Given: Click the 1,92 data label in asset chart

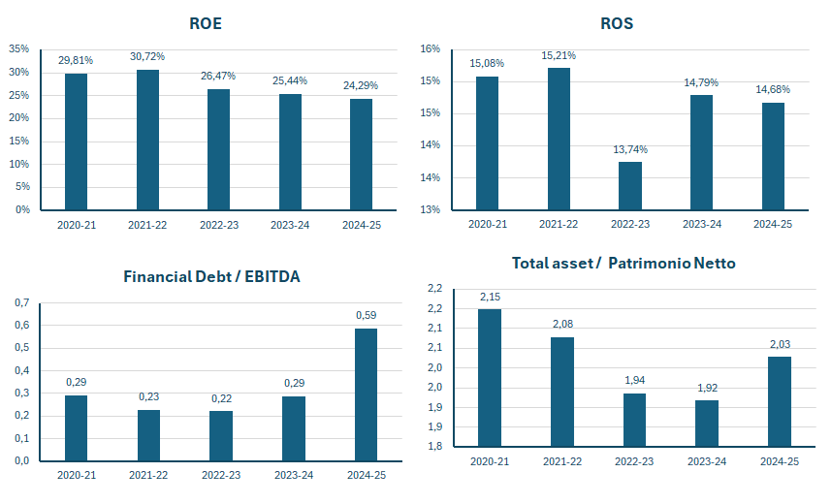Looking at the screenshot, I should pos(707,388).
